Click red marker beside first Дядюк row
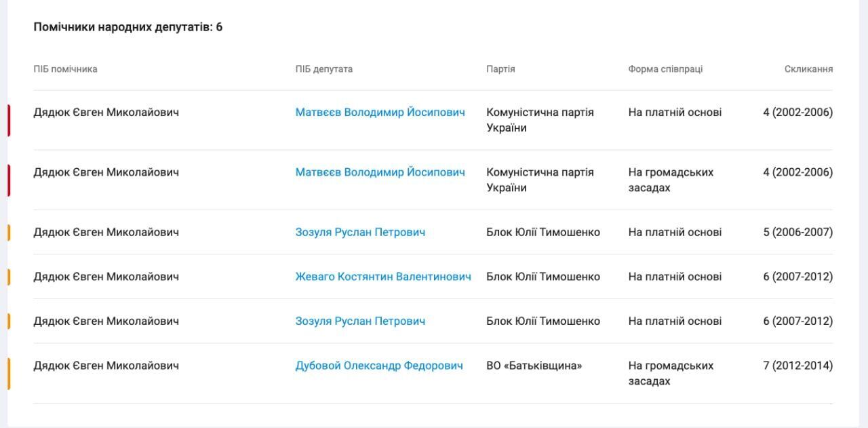 click(9, 120)
